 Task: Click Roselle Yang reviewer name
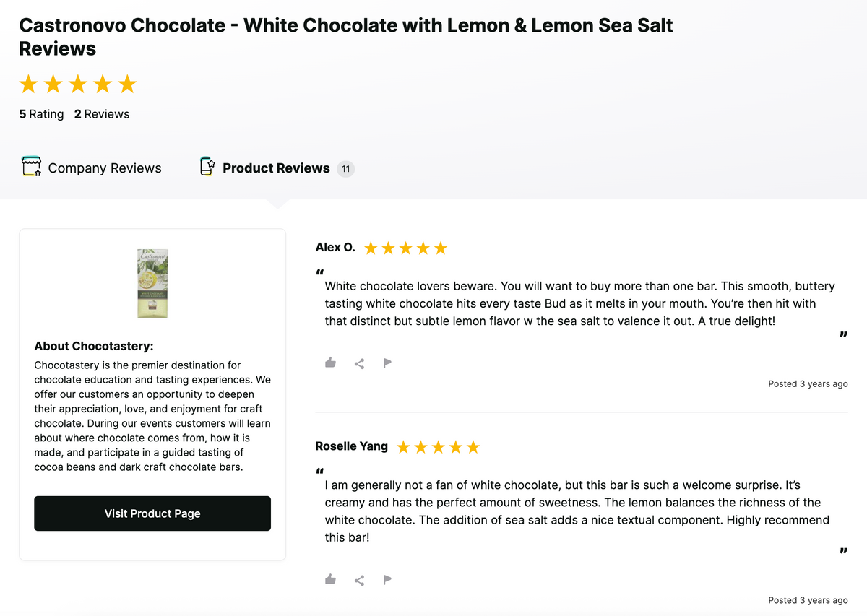(x=352, y=446)
